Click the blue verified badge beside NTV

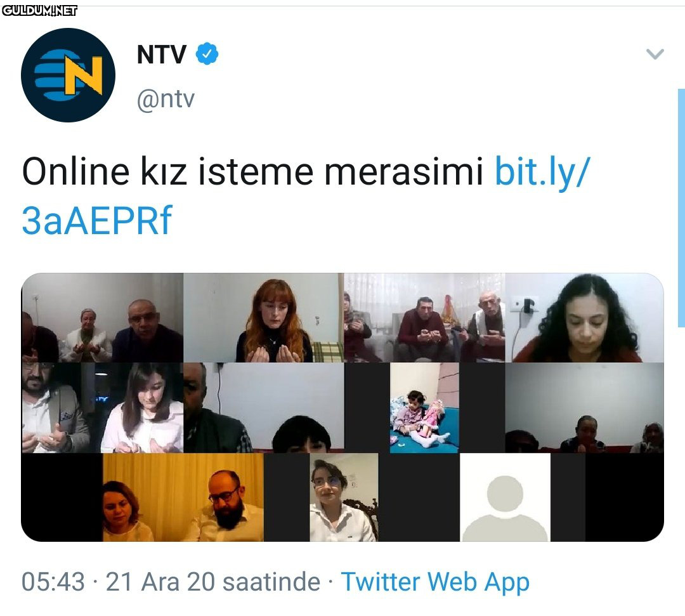[207, 54]
